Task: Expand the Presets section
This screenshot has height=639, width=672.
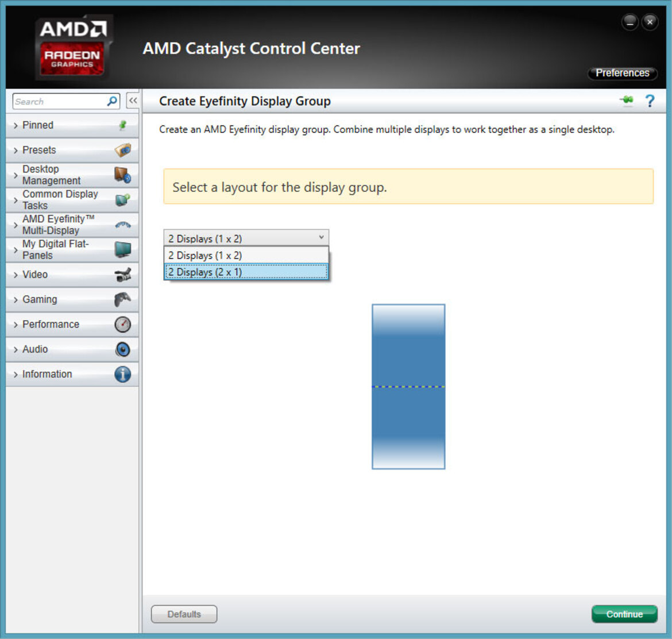Action: [72, 150]
